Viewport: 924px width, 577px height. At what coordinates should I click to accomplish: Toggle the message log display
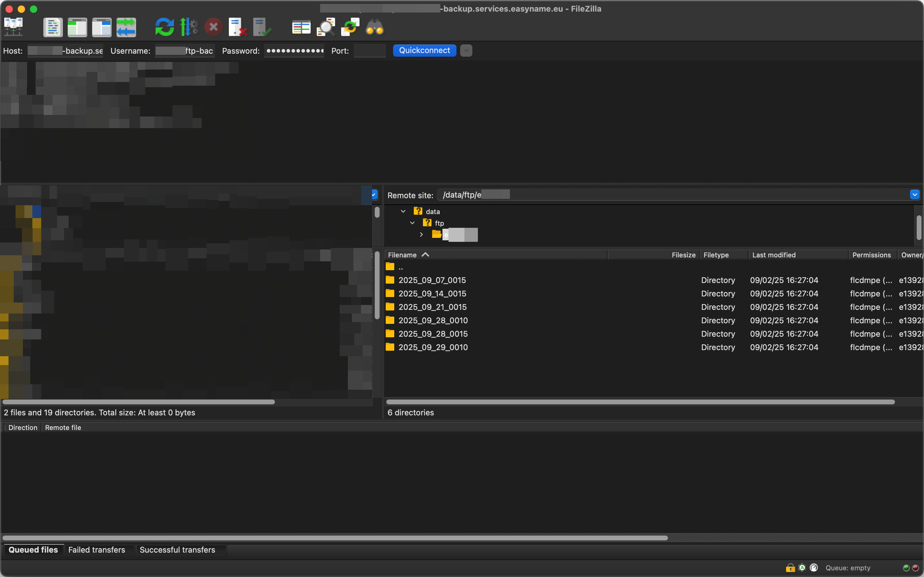pyautogui.click(x=53, y=27)
